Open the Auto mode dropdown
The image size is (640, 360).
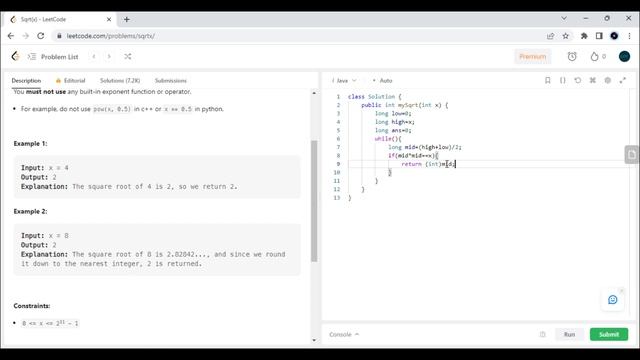point(382,81)
